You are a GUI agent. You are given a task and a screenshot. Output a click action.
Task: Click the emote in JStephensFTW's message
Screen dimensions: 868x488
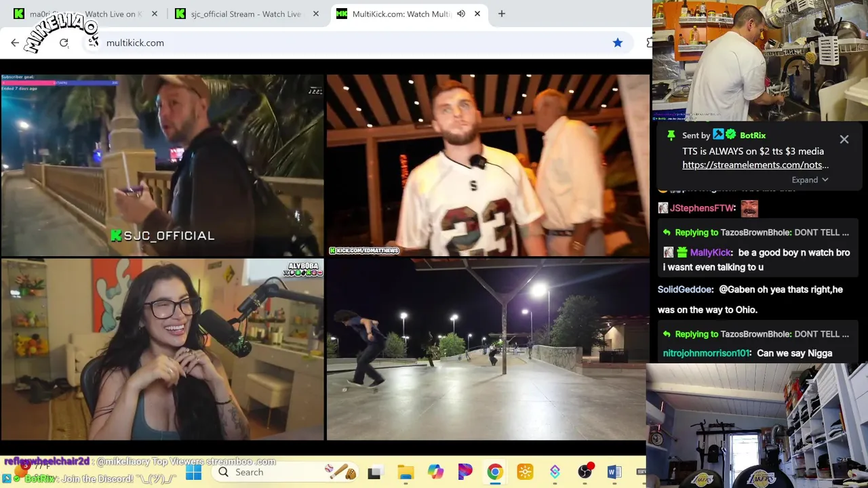click(749, 208)
